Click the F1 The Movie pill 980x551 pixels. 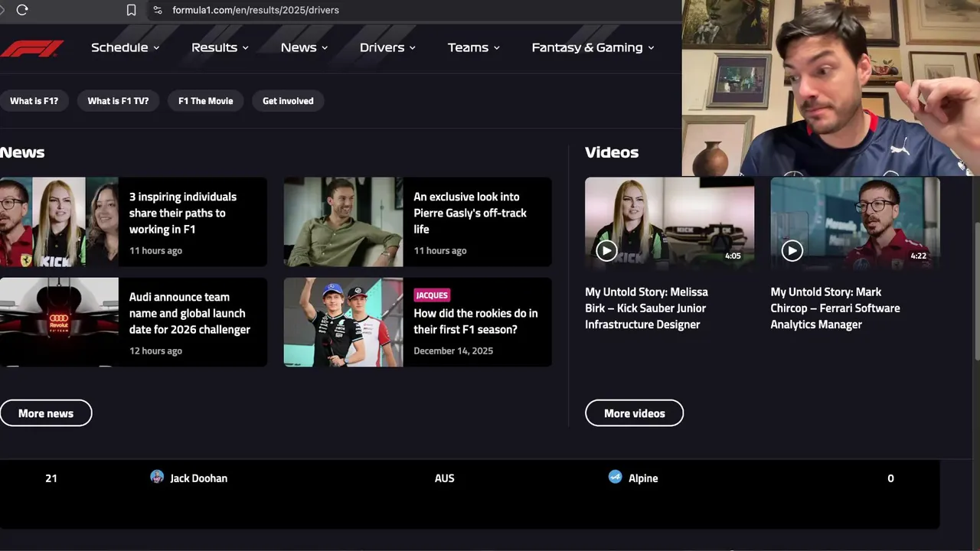click(x=205, y=101)
